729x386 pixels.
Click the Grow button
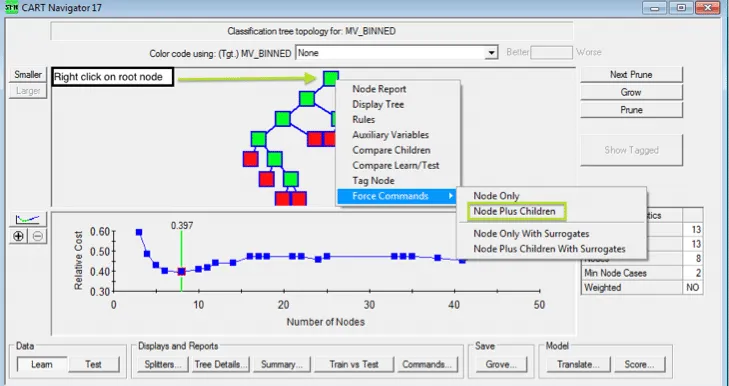tap(631, 92)
